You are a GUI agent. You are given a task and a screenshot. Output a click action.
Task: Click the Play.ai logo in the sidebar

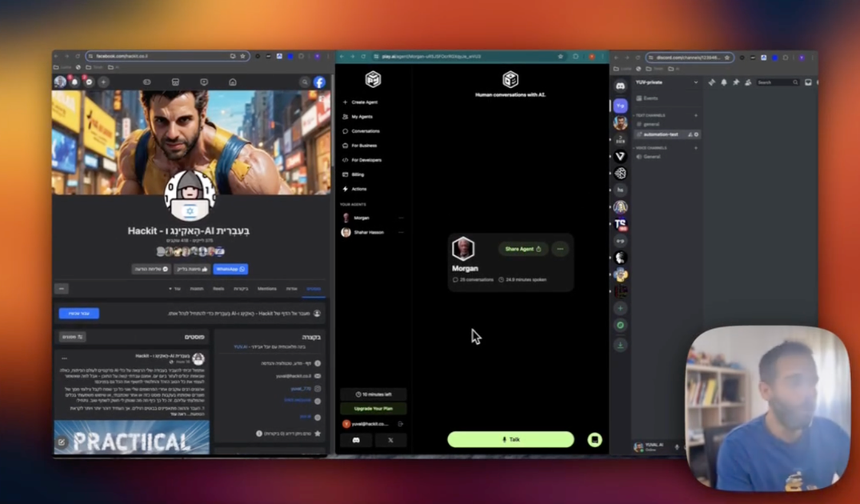[x=373, y=79]
